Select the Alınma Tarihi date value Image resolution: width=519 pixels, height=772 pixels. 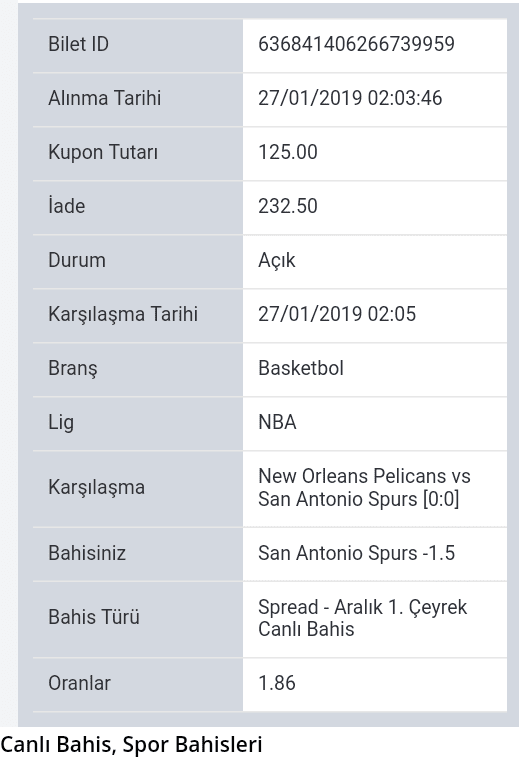click(x=350, y=98)
